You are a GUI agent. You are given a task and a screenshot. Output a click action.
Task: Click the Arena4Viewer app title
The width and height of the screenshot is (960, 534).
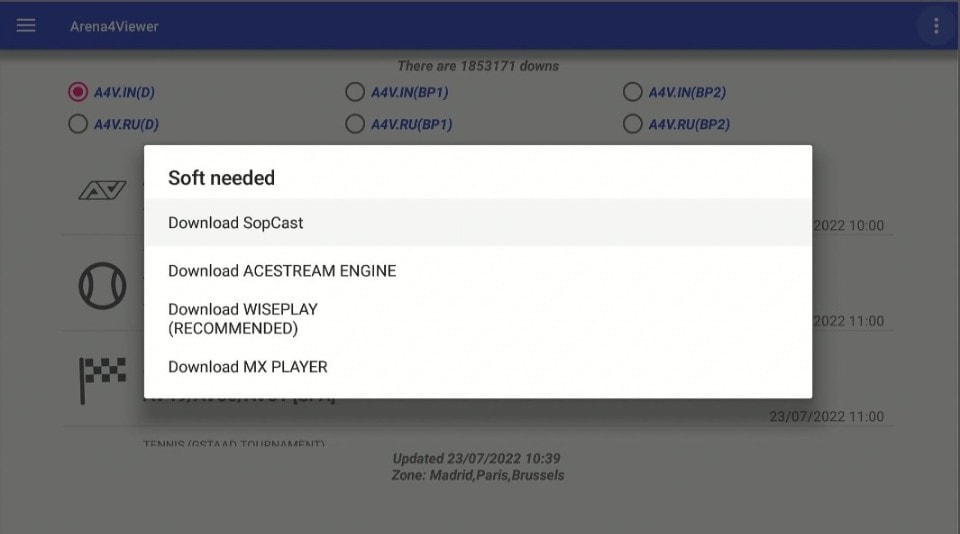pos(114,26)
